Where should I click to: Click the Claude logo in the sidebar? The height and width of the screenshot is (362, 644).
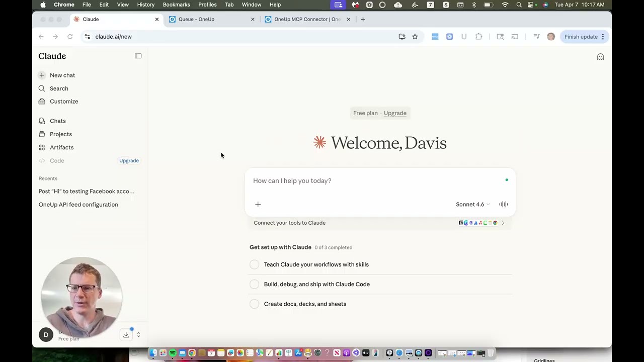point(52,56)
